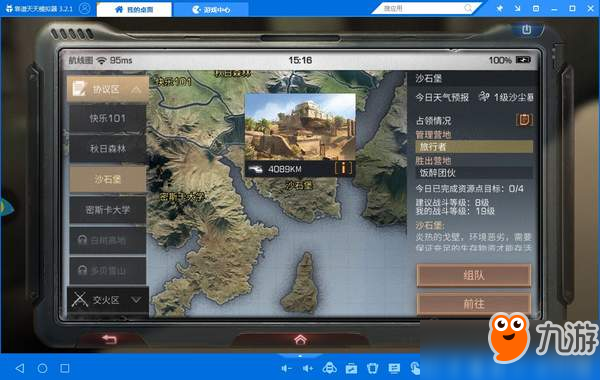This screenshot has width=600, height=380.
Task: Switch to the 游戏中心 tab
Action: pyautogui.click(x=211, y=10)
